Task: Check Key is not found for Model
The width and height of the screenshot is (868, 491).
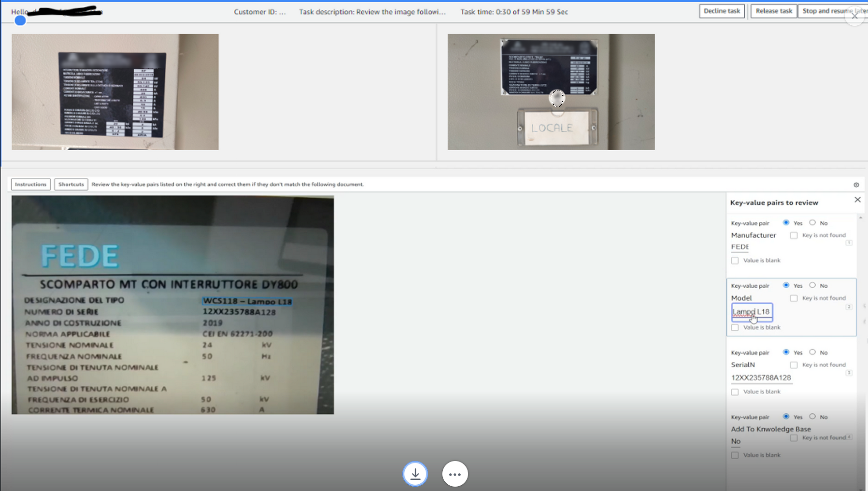Action: [794, 298]
